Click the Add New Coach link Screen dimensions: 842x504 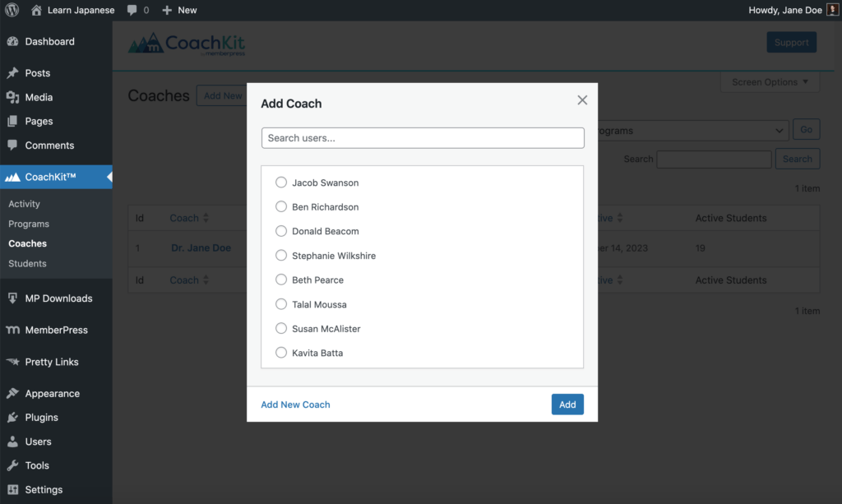point(295,405)
